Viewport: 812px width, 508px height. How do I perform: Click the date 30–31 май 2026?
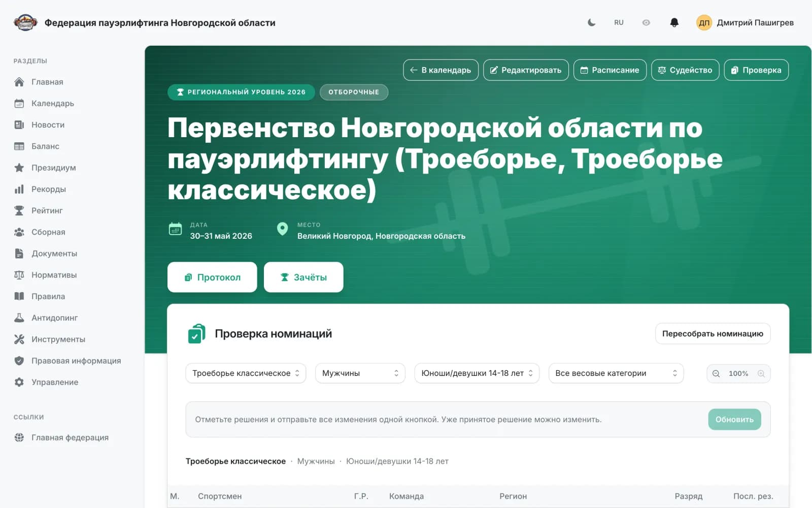pyautogui.click(x=221, y=236)
